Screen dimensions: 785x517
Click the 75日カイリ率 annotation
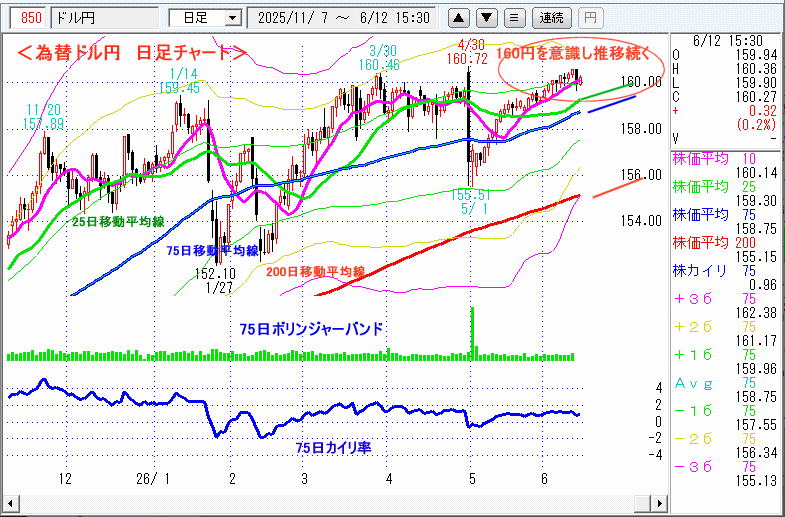[x=333, y=447]
